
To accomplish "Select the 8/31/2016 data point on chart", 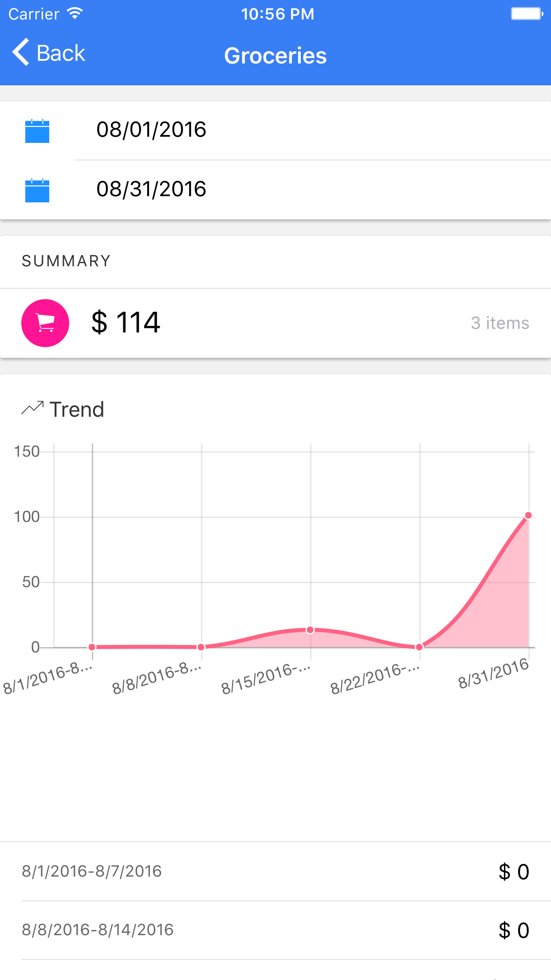I will pos(528,515).
